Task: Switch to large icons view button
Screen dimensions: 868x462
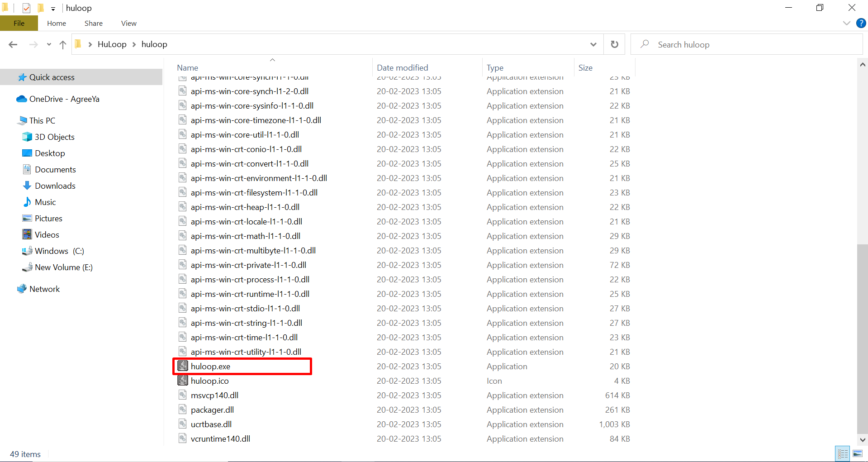Action: [857, 453]
